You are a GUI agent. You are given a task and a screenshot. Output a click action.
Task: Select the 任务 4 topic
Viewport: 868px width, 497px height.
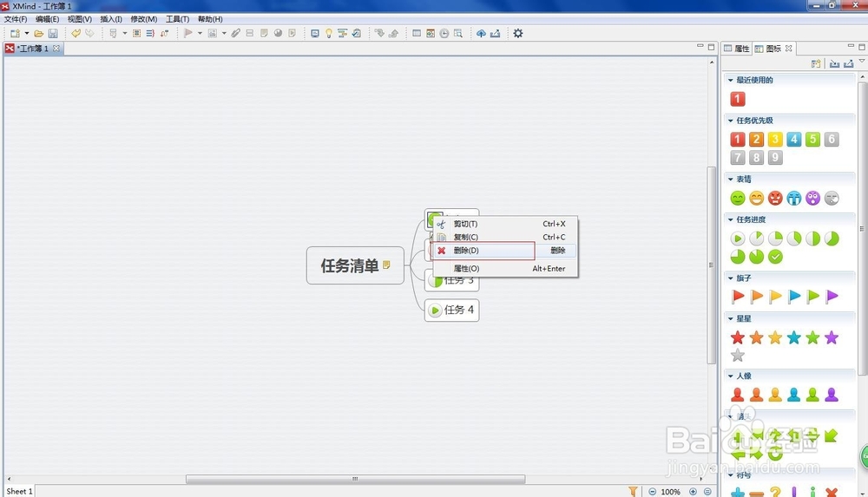451,310
